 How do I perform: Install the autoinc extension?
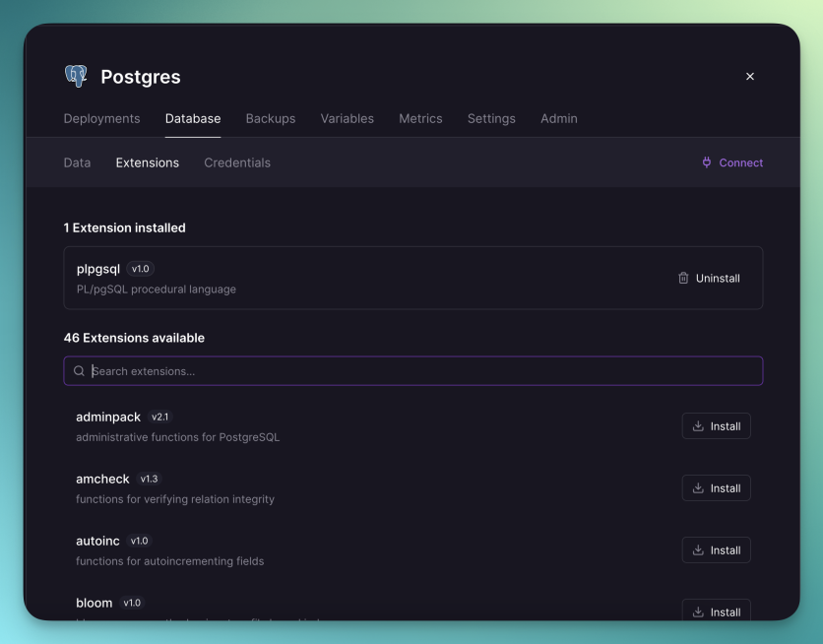pos(716,550)
